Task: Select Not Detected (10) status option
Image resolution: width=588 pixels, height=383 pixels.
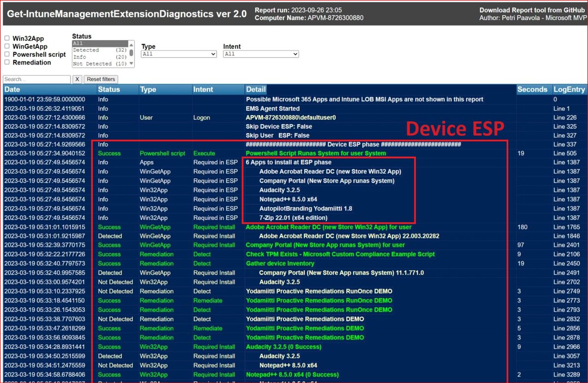Action: point(100,64)
